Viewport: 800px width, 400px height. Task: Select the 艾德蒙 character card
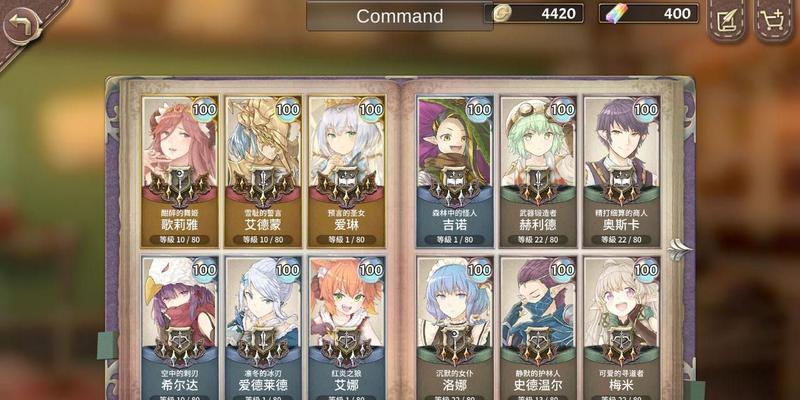[x=263, y=172]
